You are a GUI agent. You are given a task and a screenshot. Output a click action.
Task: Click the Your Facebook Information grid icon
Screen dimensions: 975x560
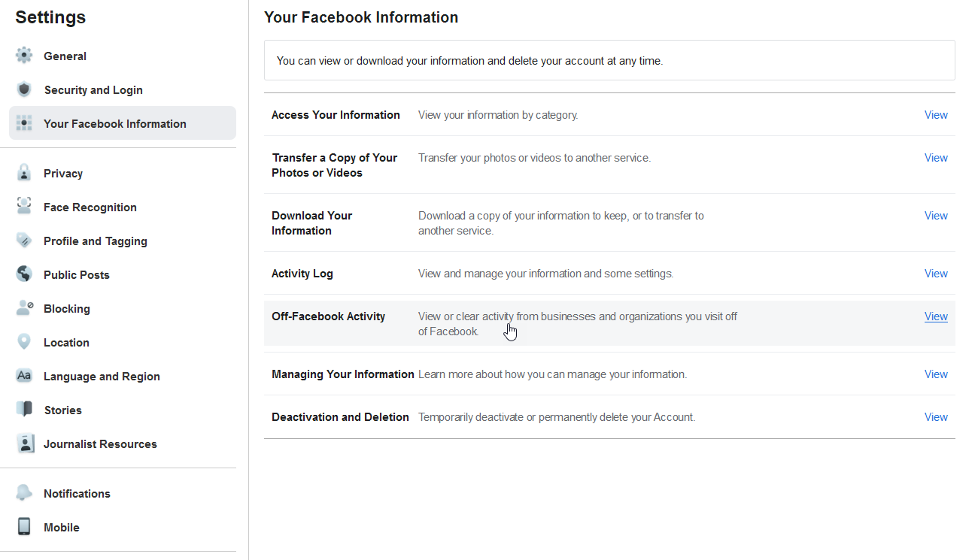click(x=24, y=123)
